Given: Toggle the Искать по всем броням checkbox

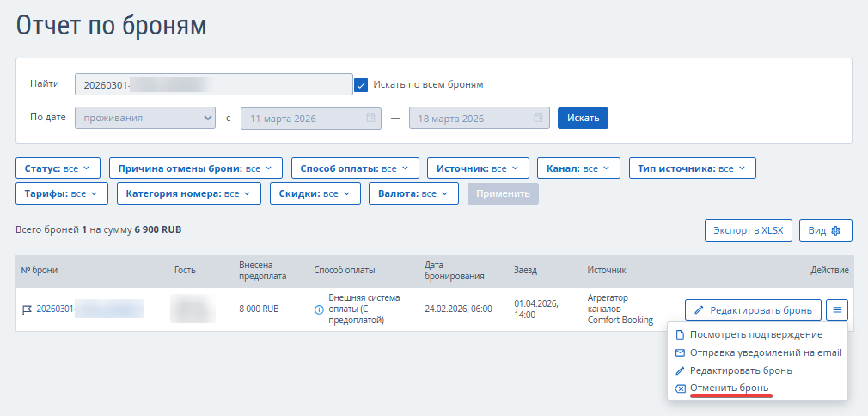Looking at the screenshot, I should (x=362, y=84).
